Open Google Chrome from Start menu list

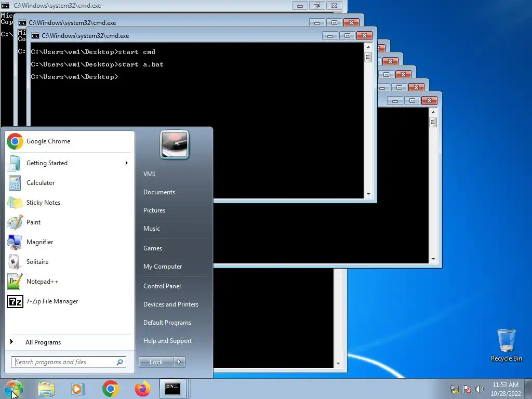(x=70, y=141)
